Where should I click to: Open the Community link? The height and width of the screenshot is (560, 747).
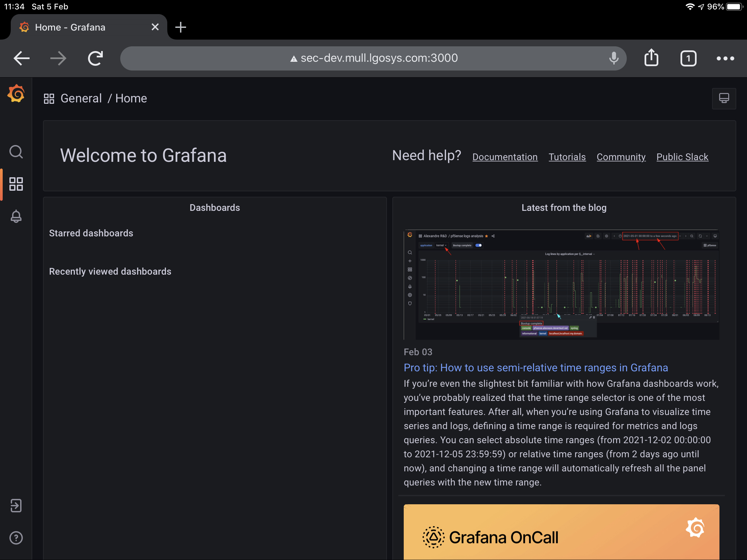point(621,157)
